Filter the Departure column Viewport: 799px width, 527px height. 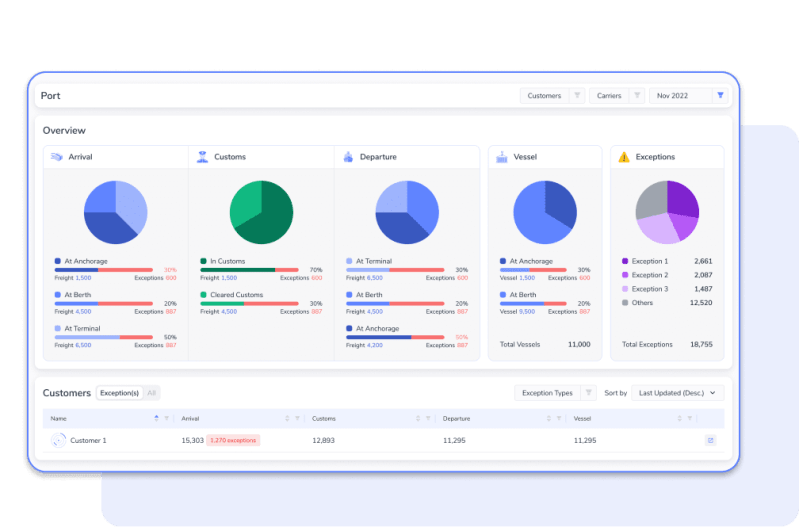tap(559, 418)
